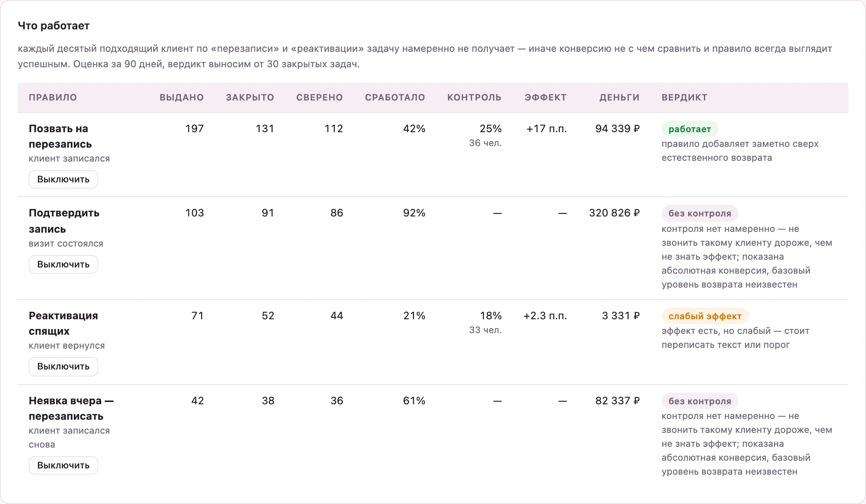The image size is (866, 504).
Task: Click the verified value 112
Action: tap(334, 129)
